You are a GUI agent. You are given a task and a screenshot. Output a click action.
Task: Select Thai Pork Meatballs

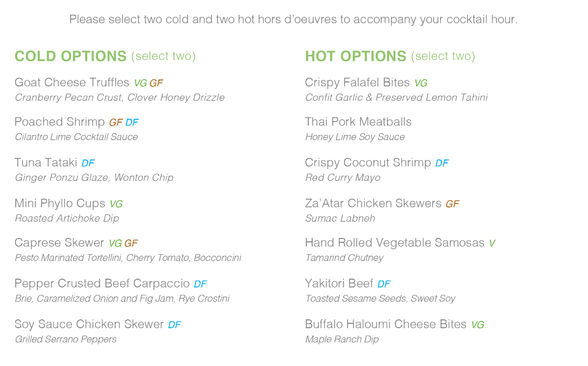[x=358, y=122]
